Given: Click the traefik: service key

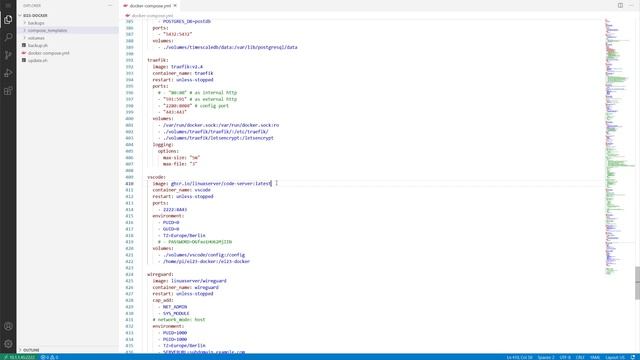Looking at the screenshot, I should [x=158, y=60].
